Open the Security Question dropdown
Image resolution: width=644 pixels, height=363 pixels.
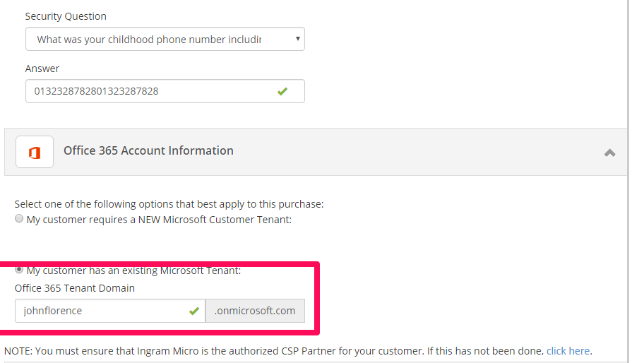(x=165, y=39)
